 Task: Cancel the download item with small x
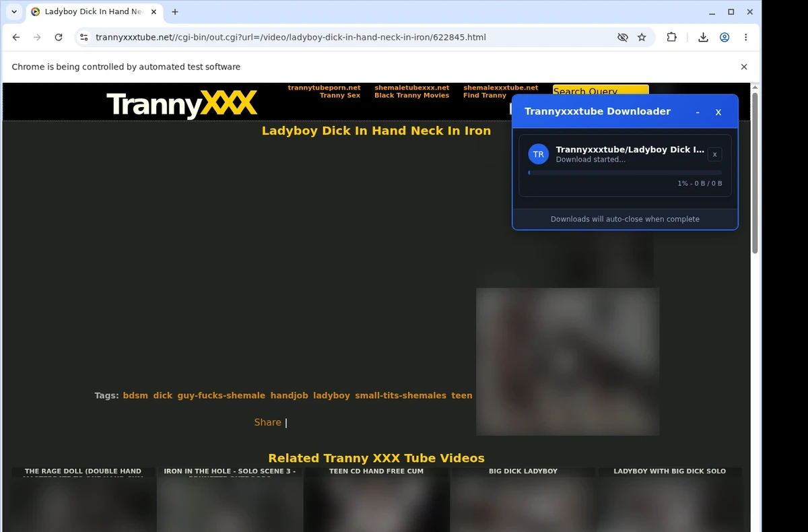715,154
